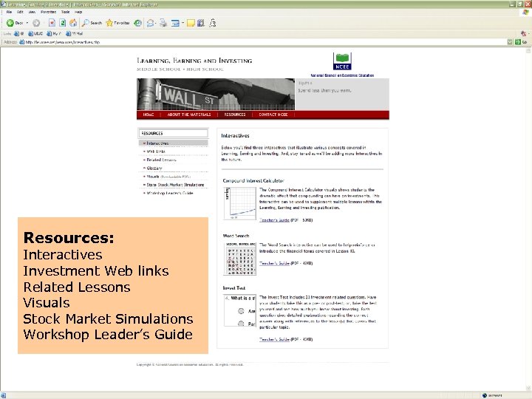532x399 pixels.
Task: Open the Word Search Teacher's Guide link
Action: click(x=274, y=263)
